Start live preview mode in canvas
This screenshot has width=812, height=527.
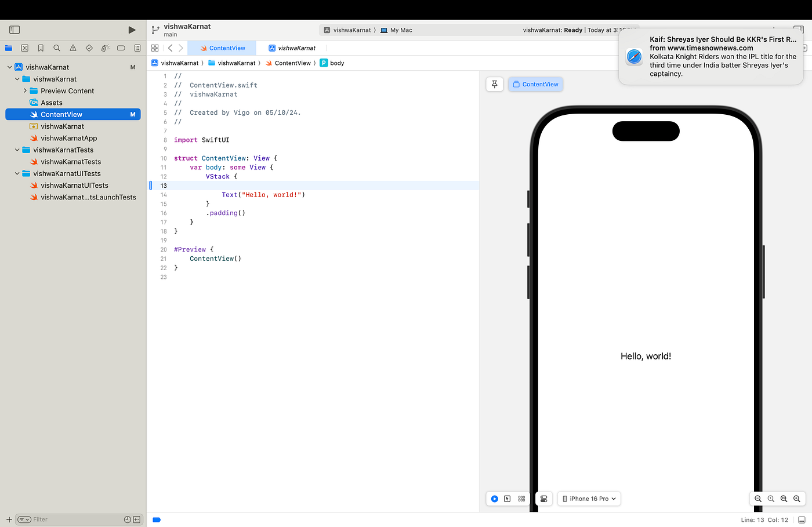click(495, 499)
